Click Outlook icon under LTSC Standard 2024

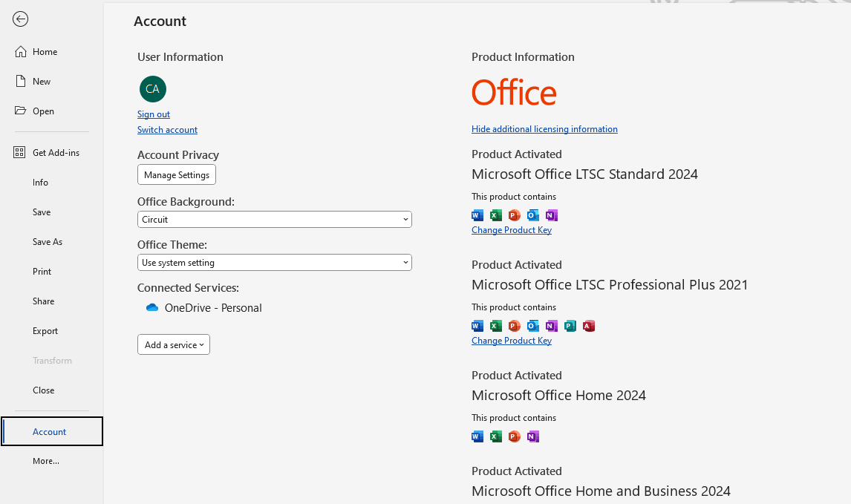(x=533, y=215)
